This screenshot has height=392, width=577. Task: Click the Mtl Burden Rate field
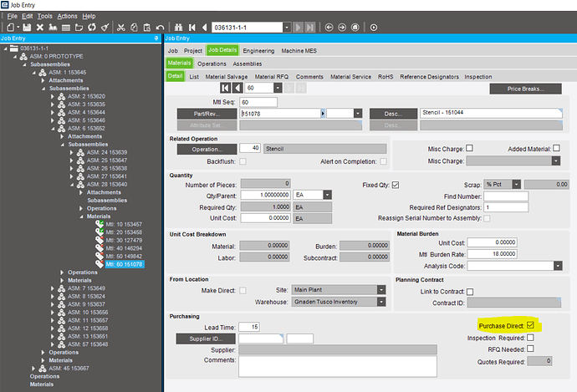[492, 254]
